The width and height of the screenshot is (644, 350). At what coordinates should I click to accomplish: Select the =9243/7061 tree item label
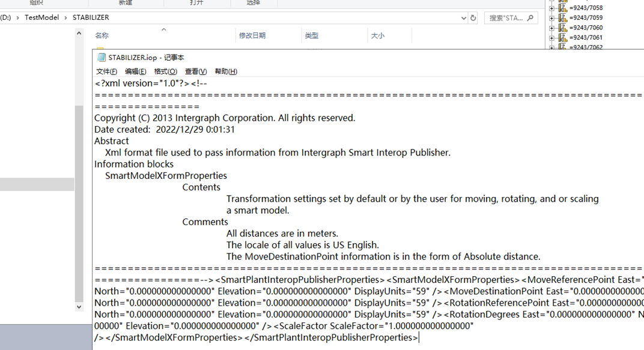tap(586, 37)
